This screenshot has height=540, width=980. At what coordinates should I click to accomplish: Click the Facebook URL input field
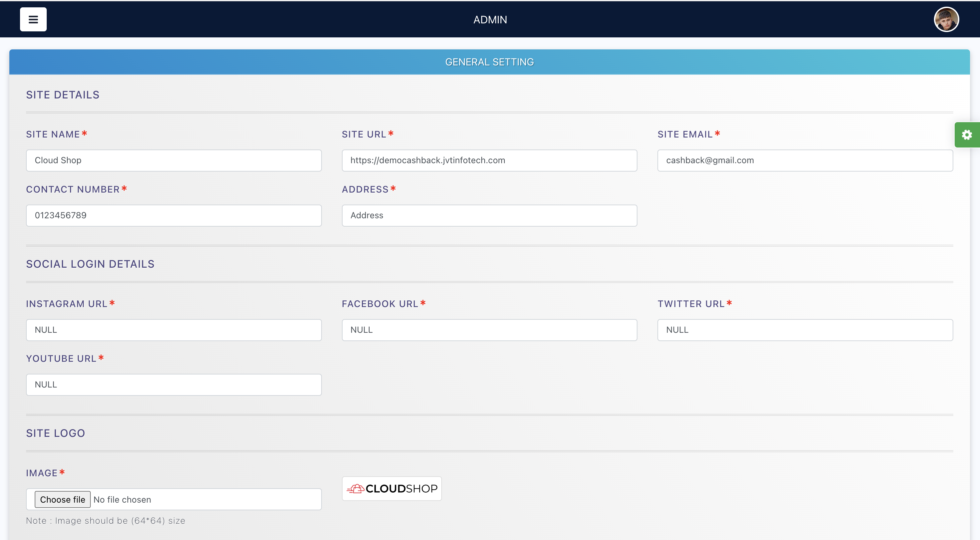[489, 330]
